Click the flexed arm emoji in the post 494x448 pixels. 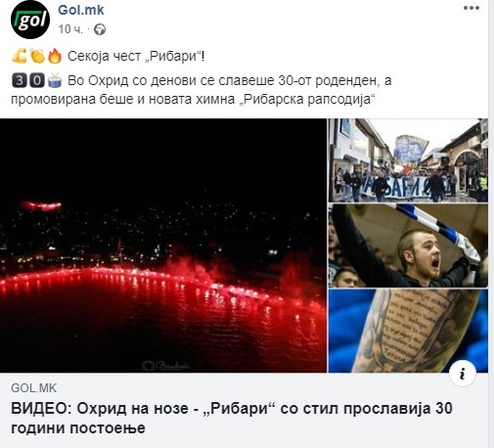tap(20, 56)
